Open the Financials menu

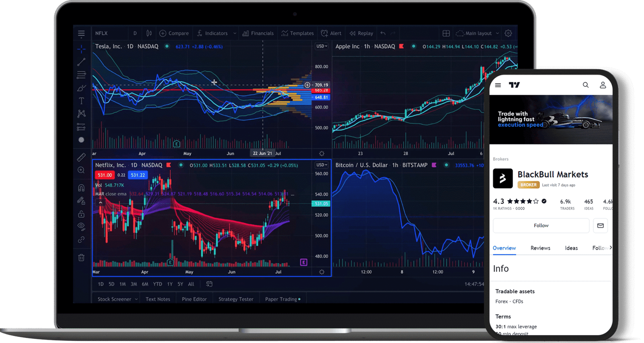point(258,33)
